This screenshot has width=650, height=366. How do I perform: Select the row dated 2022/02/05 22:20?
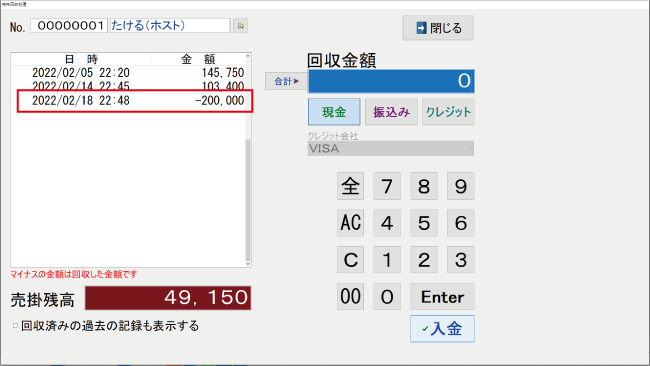click(128, 73)
